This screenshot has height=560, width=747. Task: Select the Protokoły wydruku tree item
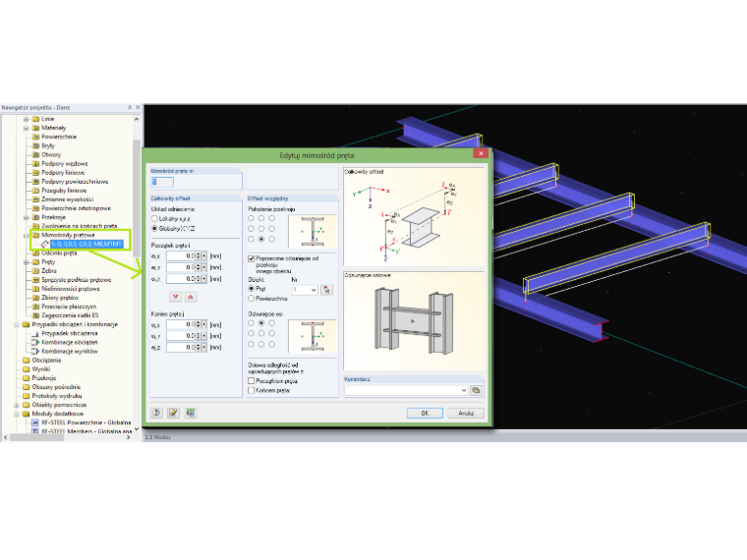57,396
